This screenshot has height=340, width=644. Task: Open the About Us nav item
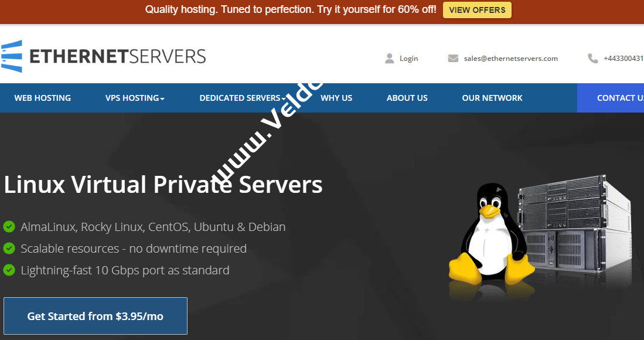(407, 98)
